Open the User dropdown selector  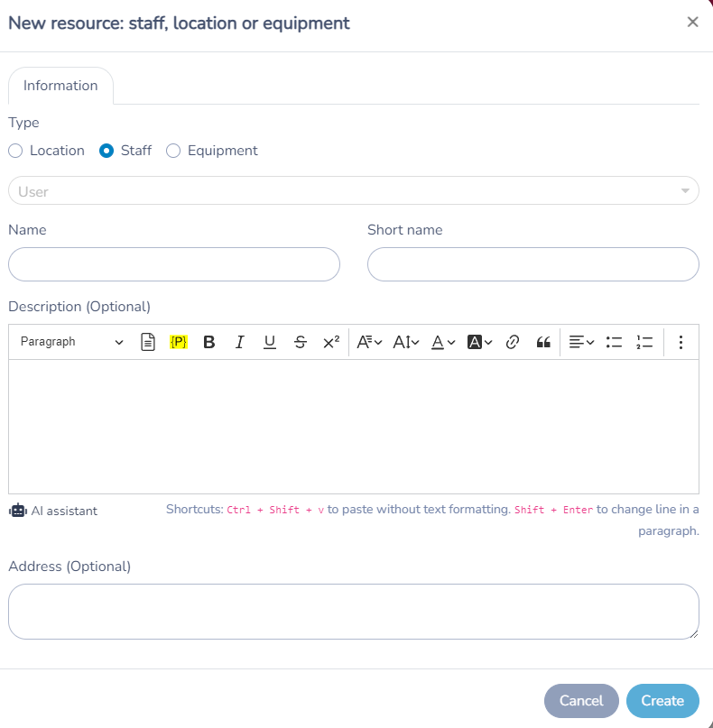(354, 190)
